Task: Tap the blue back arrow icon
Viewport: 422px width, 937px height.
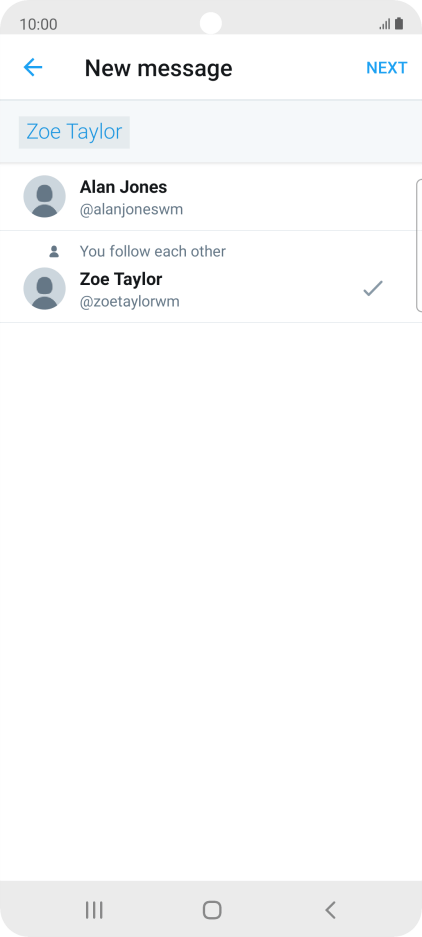Action: (x=32, y=68)
